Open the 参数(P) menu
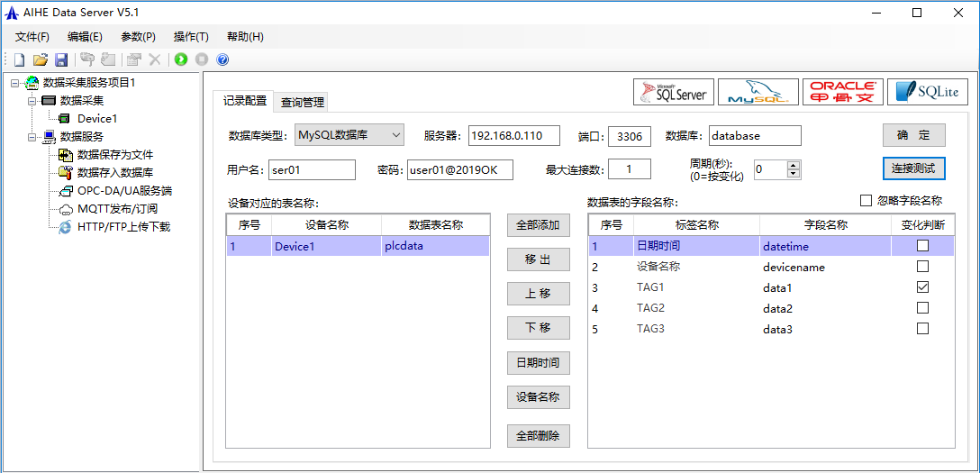980x473 pixels. click(138, 37)
